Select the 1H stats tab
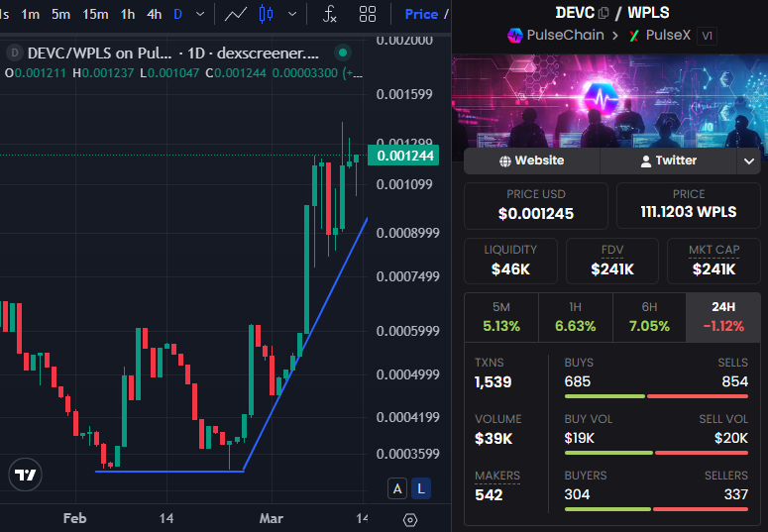The height and width of the screenshot is (532, 768). [x=576, y=317]
